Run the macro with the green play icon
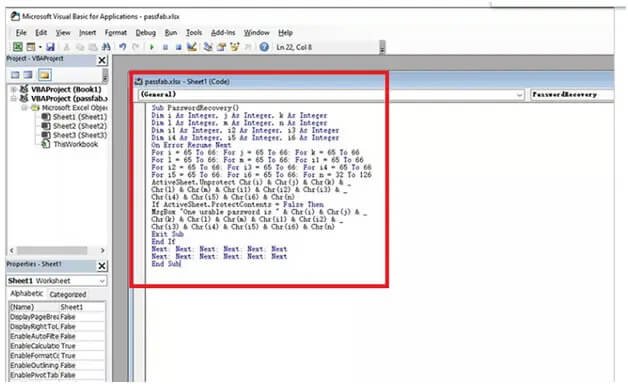 pos(152,47)
